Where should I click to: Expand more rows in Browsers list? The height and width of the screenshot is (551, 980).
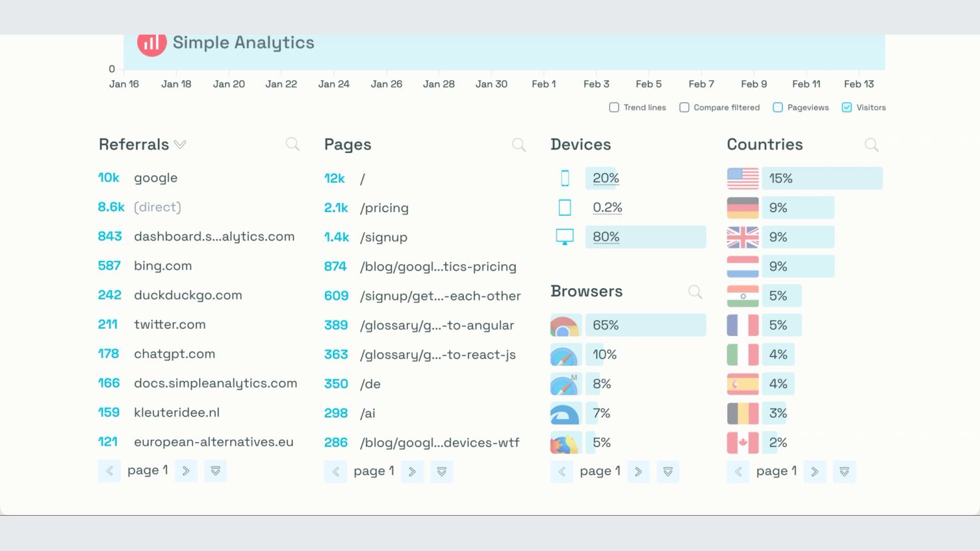(x=668, y=471)
